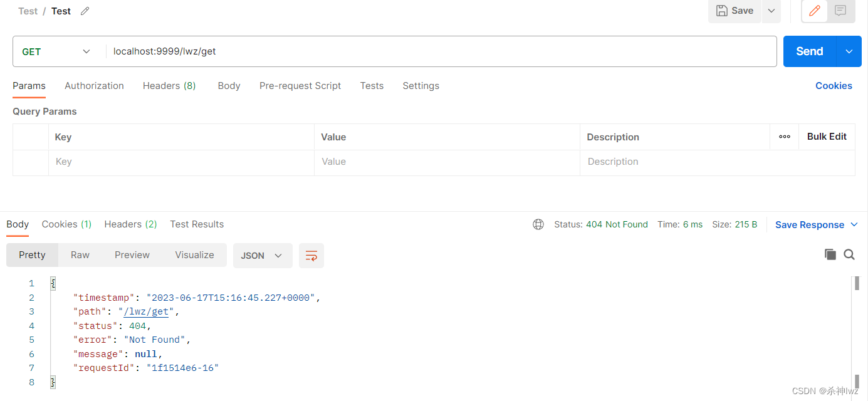Screen dimensions: 868x401
Task: Open the Headers (8) request tab
Action: (169, 86)
